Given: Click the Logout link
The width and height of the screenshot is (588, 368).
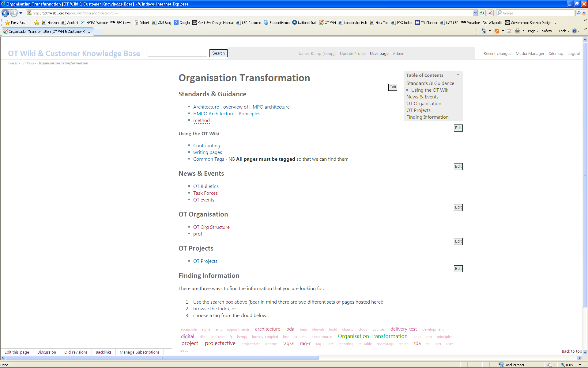Looking at the screenshot, I should pos(574,53).
